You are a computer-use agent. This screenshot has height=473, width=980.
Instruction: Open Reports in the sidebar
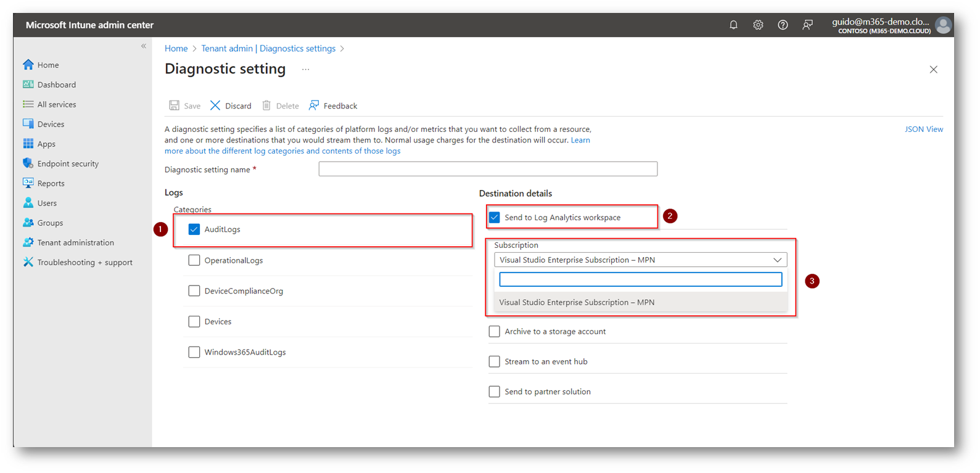point(51,183)
